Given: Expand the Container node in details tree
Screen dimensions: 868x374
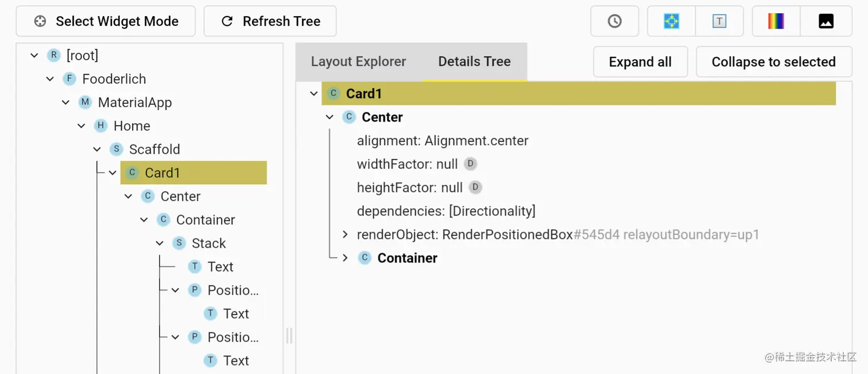Looking at the screenshot, I should (345, 258).
